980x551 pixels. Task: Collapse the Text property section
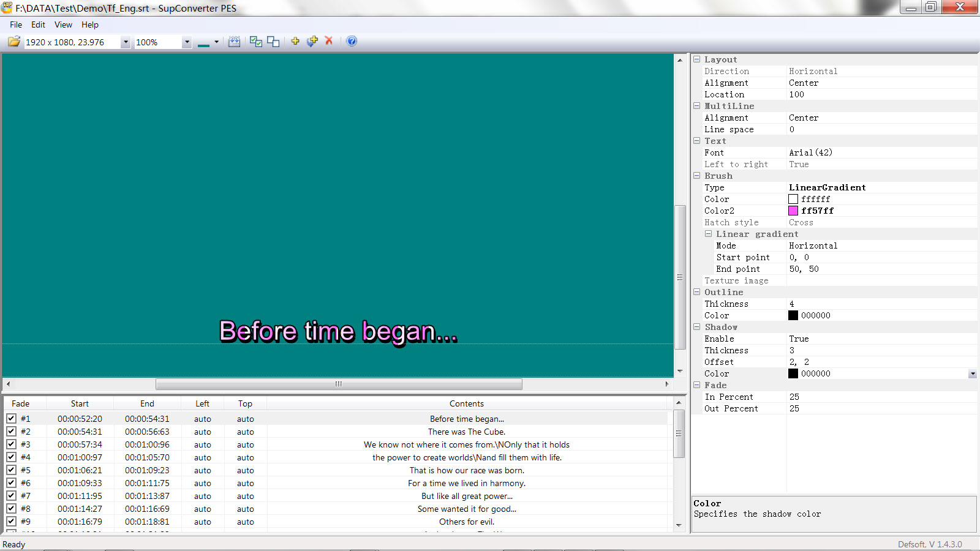coord(696,141)
